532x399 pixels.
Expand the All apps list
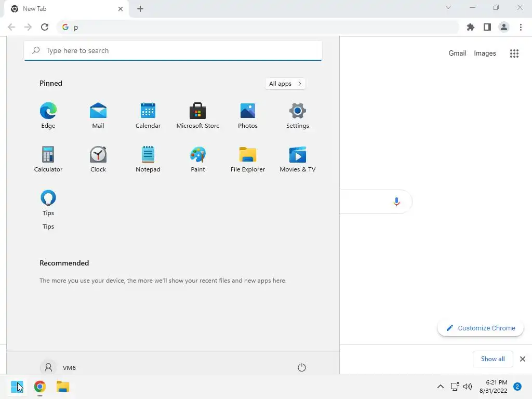click(x=285, y=84)
